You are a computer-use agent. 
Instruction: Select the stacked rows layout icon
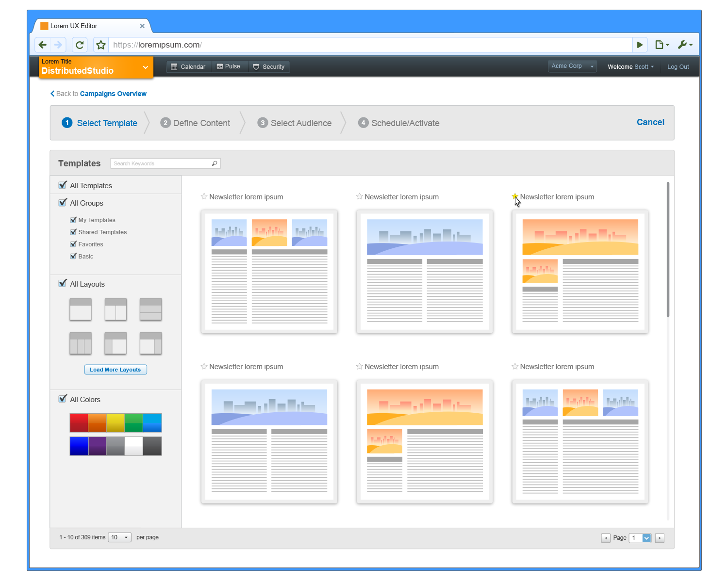(150, 309)
